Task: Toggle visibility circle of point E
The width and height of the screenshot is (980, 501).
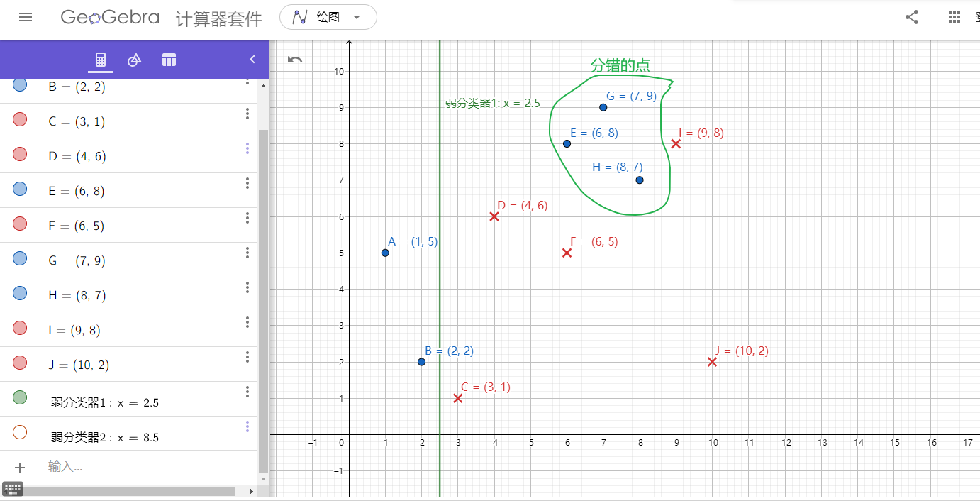Action: 20,189
